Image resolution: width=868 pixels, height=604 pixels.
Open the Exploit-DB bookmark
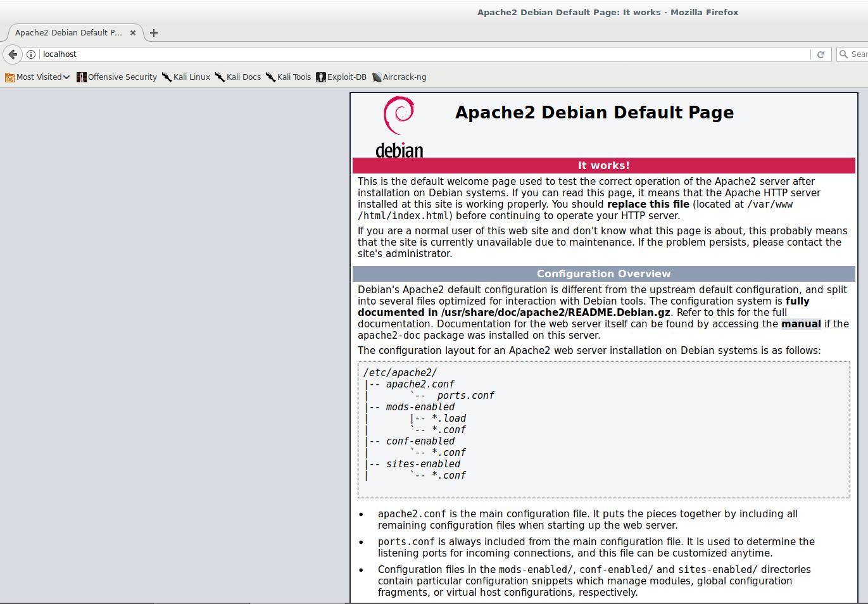[341, 77]
